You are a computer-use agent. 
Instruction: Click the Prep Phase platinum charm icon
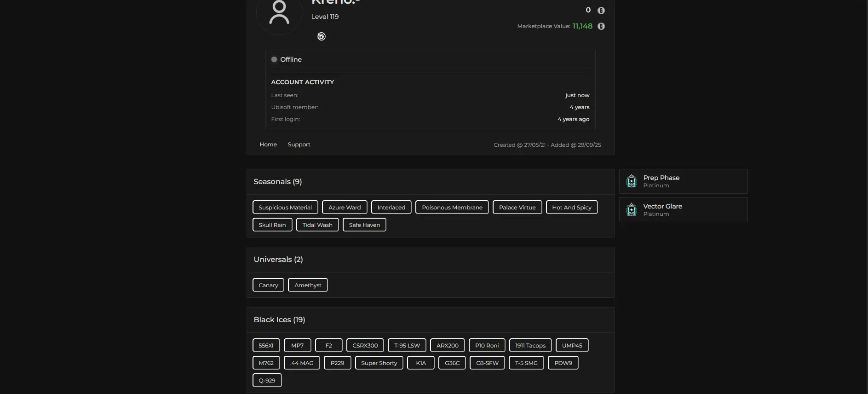tap(632, 181)
